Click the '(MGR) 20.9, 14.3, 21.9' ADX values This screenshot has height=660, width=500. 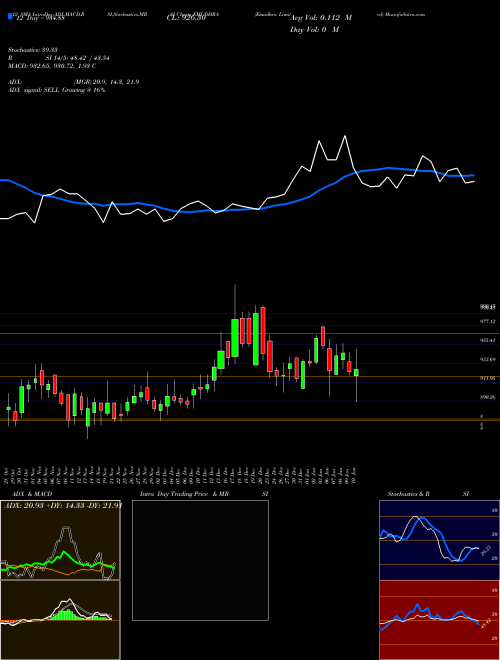tap(106, 82)
